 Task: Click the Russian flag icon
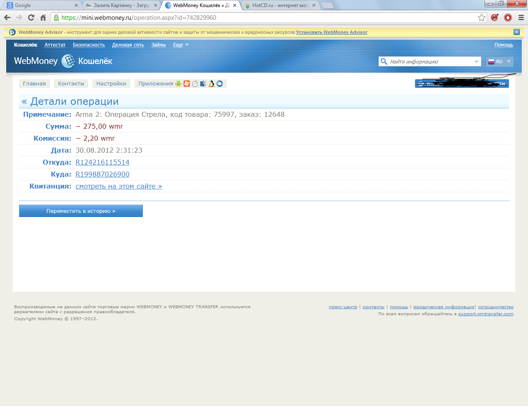pyautogui.click(x=491, y=61)
